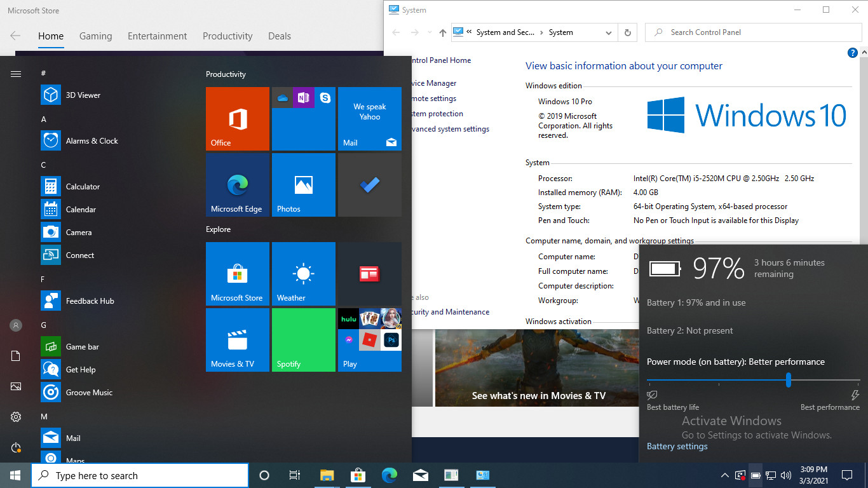Image resolution: width=868 pixels, height=488 pixels.
Task: Go up one level in System window
Action: tap(443, 32)
